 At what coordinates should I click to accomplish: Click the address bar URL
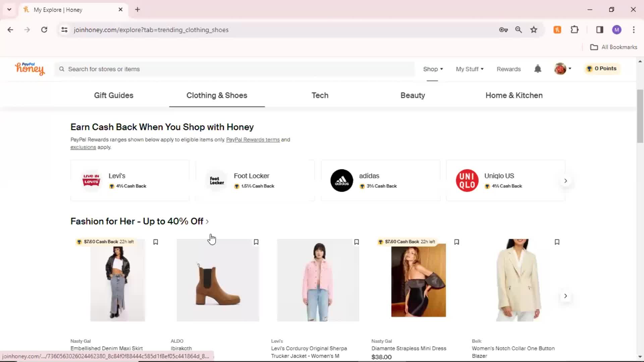[151, 30]
